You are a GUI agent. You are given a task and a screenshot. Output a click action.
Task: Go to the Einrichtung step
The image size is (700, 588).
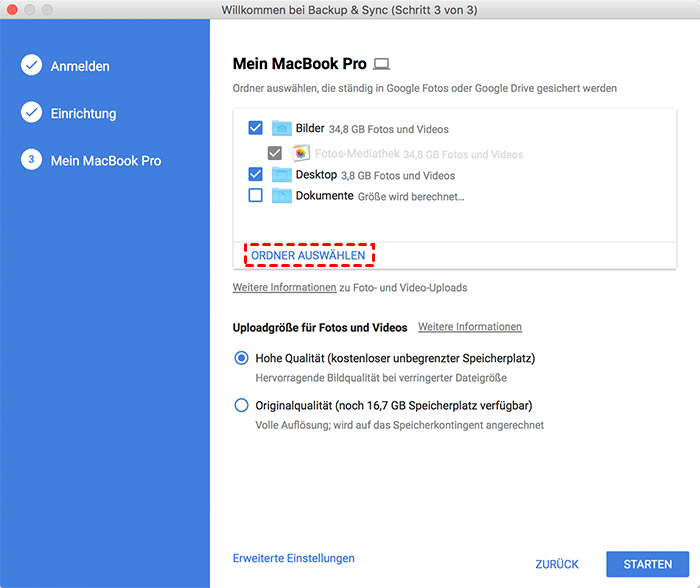point(83,113)
